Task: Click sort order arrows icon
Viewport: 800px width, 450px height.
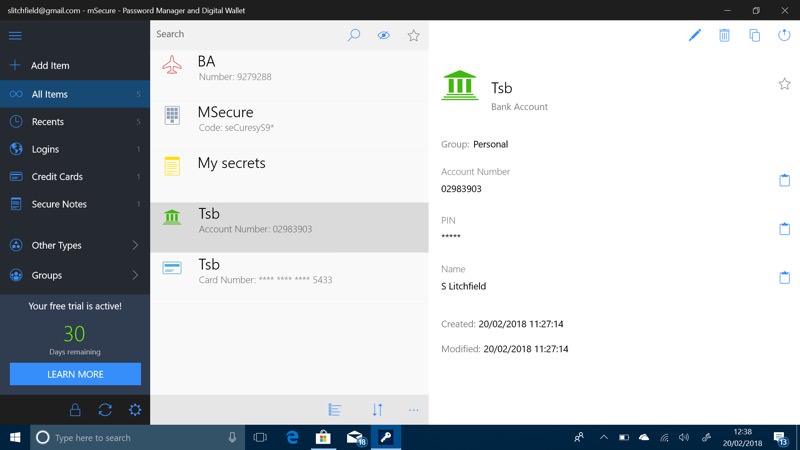Action: coord(377,410)
